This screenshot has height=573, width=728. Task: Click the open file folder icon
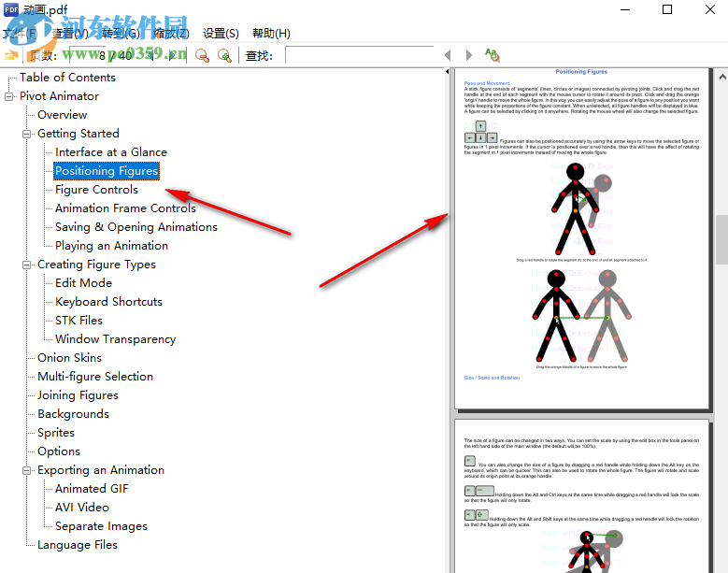(10, 56)
